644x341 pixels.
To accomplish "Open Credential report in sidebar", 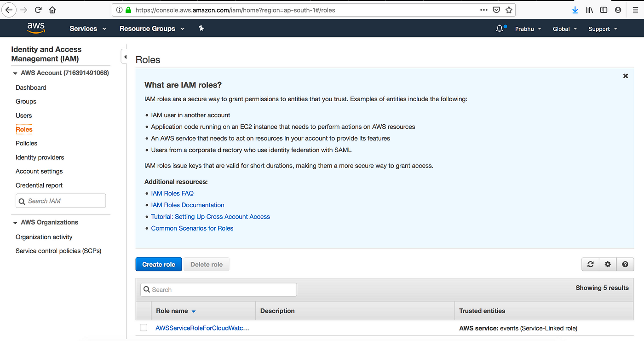I will (x=39, y=185).
